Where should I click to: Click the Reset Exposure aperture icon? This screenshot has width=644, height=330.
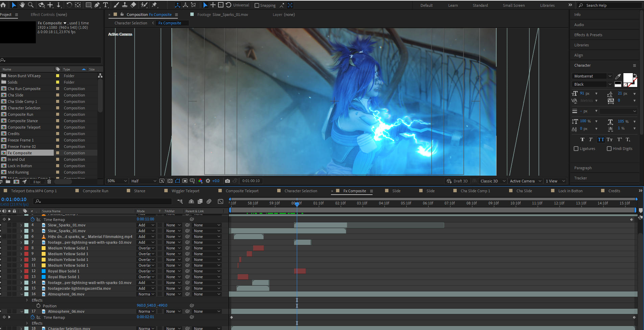pyautogui.click(x=208, y=181)
